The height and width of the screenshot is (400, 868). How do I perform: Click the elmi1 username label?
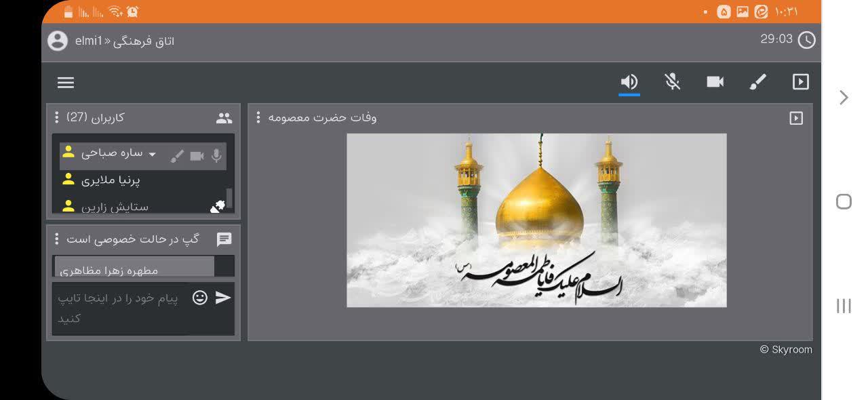point(89,41)
